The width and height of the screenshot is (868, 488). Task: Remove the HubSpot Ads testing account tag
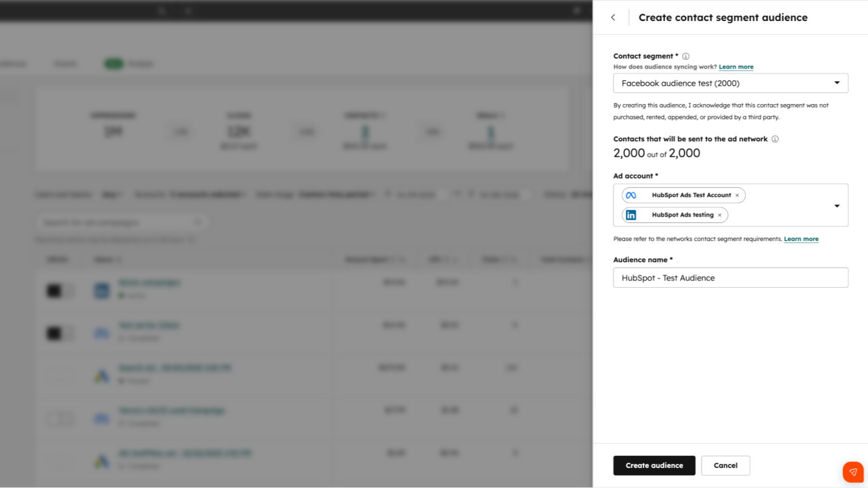tap(719, 214)
